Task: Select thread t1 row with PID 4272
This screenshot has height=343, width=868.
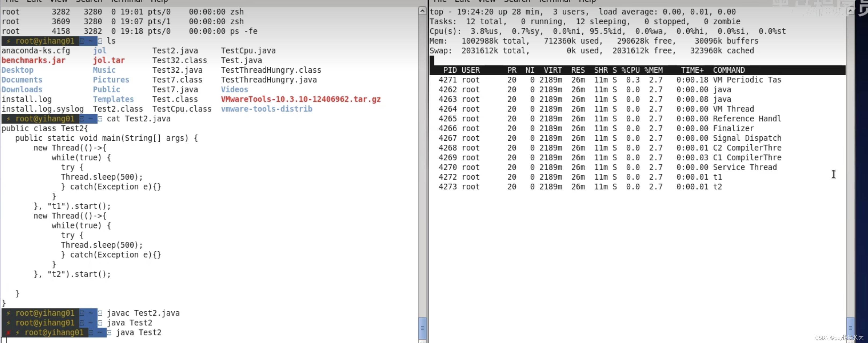Action: click(580, 177)
